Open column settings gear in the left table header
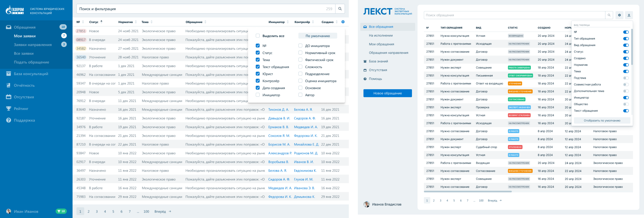644x218 pixels. click(x=343, y=22)
